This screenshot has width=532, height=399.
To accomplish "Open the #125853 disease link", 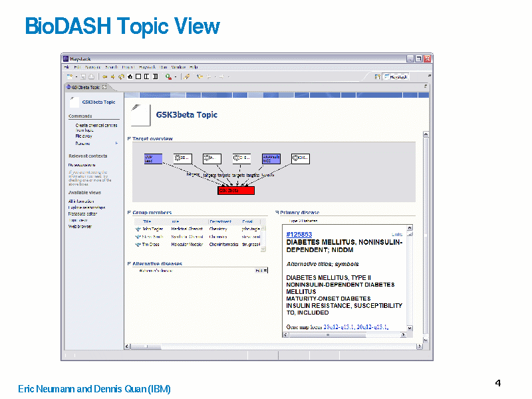I will point(299,234).
